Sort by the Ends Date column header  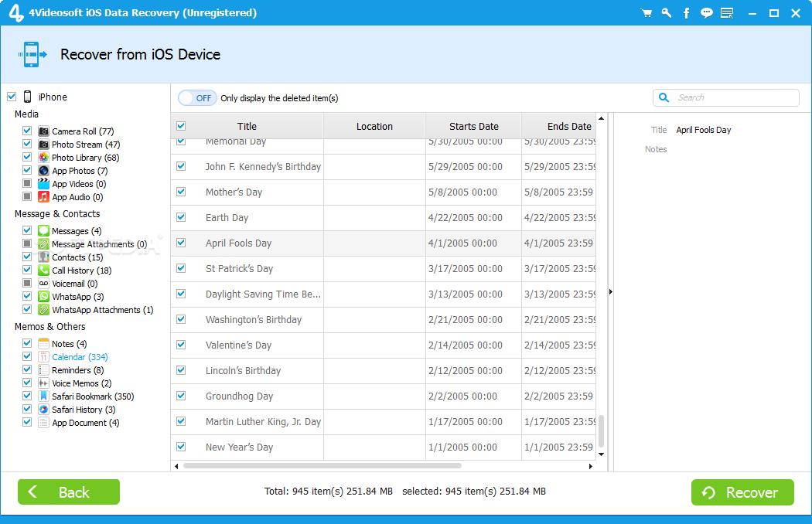tap(559, 126)
